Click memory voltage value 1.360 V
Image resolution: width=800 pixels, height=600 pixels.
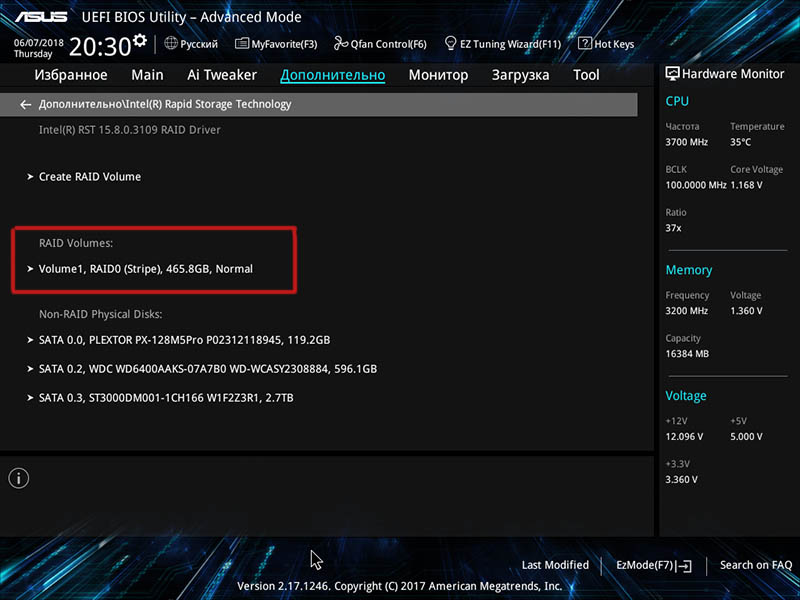point(746,311)
